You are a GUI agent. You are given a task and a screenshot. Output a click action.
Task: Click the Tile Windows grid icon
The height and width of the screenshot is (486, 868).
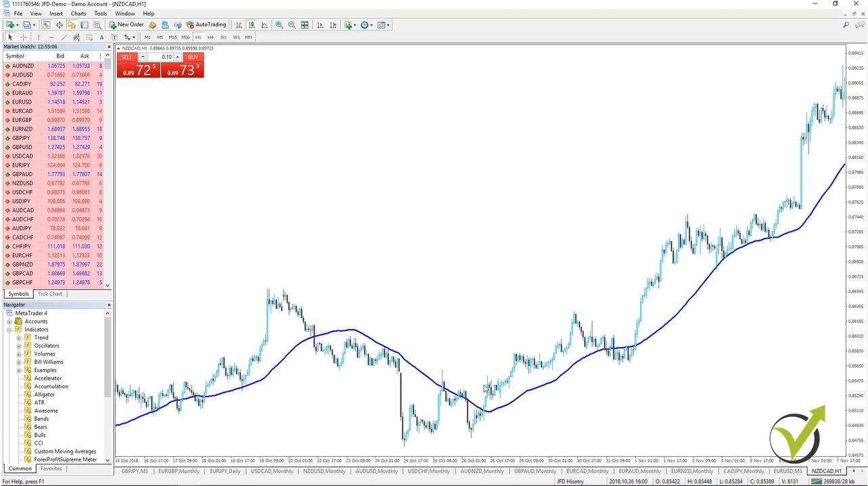tap(304, 25)
